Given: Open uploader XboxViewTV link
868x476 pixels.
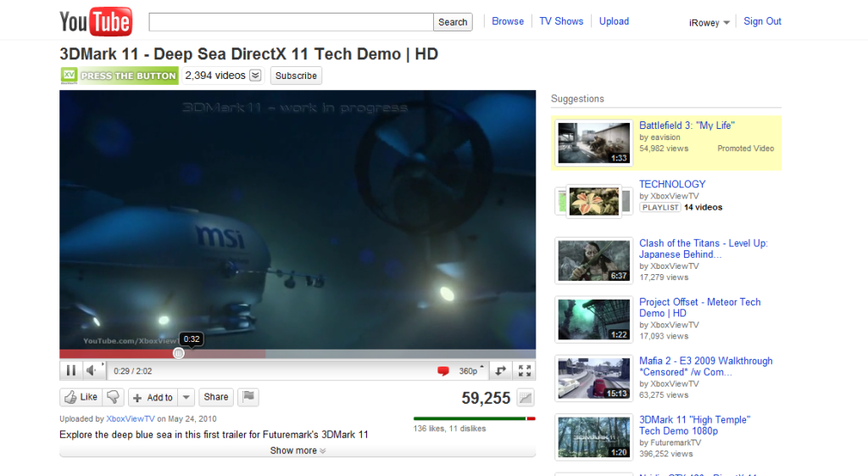Looking at the screenshot, I should point(131,419).
